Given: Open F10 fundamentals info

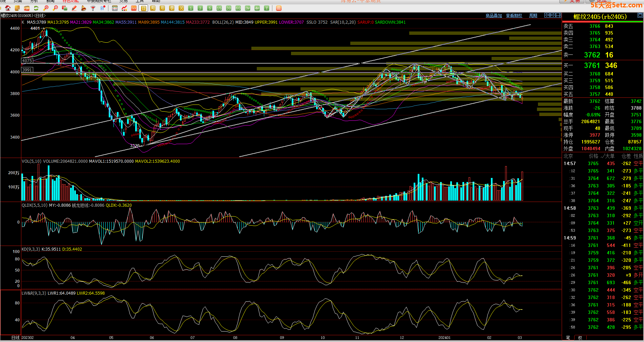Looking at the screenshot, I should (x=27, y=8).
